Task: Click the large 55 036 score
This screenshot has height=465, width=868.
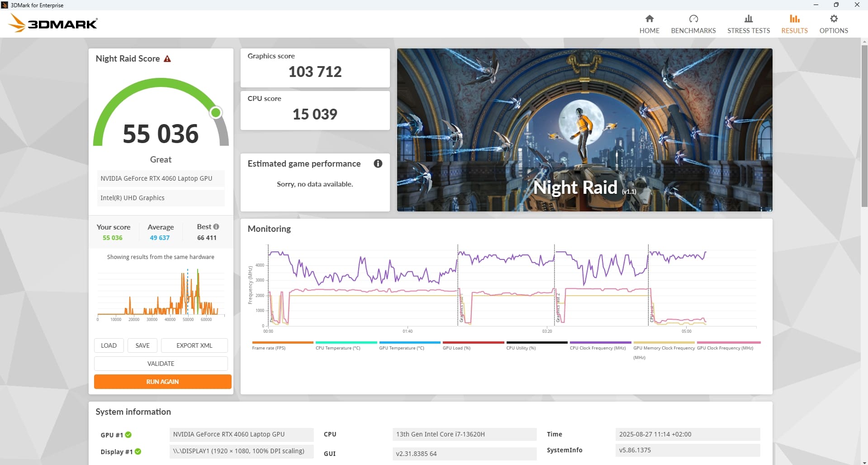Action: [161, 134]
